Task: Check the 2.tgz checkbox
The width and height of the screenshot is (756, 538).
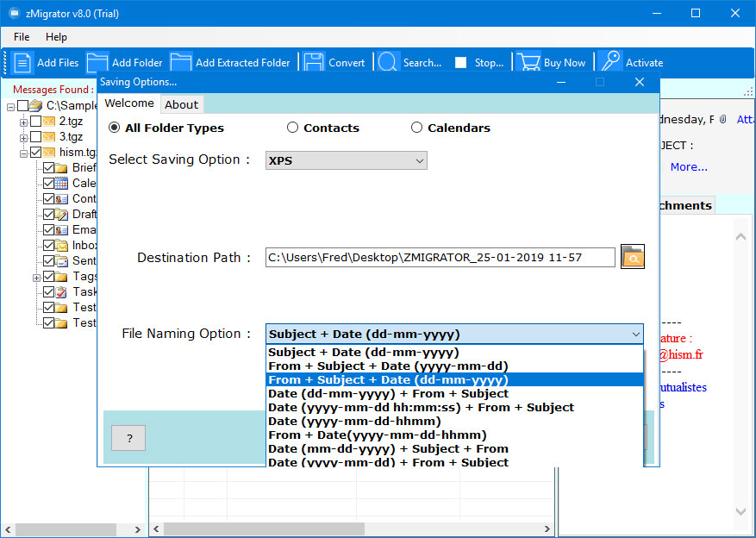Action: (35, 121)
